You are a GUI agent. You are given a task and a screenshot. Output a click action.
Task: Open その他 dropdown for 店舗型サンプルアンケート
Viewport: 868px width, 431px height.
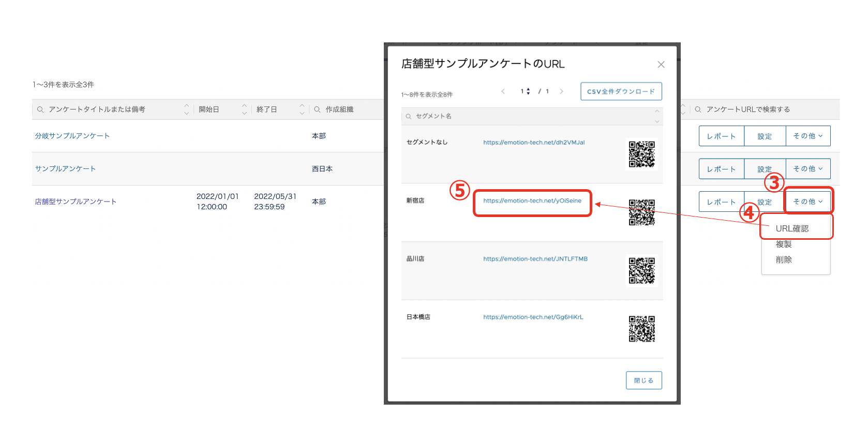[x=807, y=202]
